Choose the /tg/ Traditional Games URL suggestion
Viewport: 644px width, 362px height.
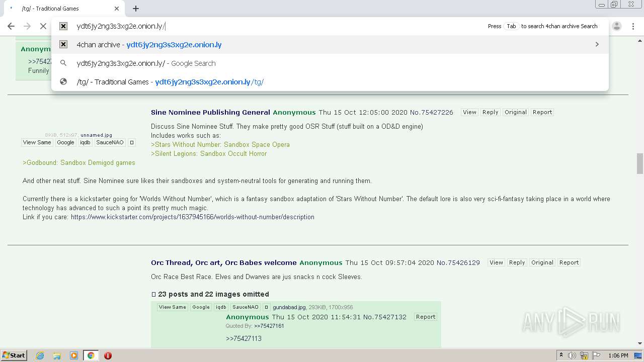[x=330, y=82]
